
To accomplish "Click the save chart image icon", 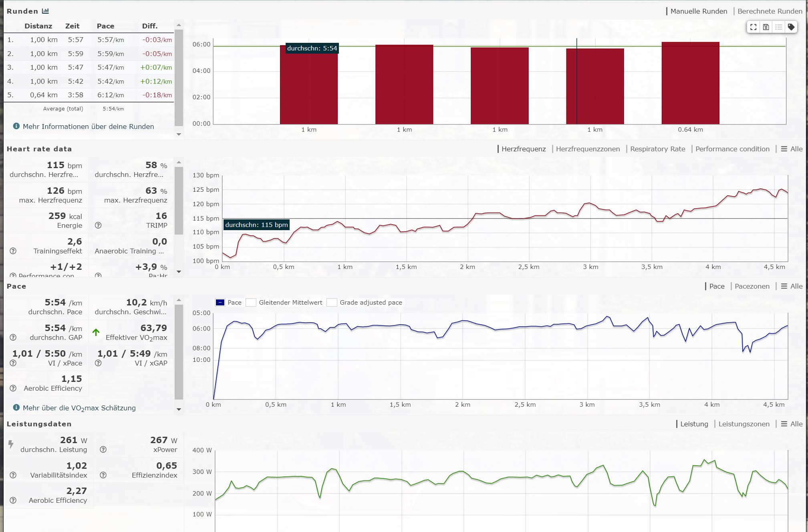I will click(x=766, y=27).
